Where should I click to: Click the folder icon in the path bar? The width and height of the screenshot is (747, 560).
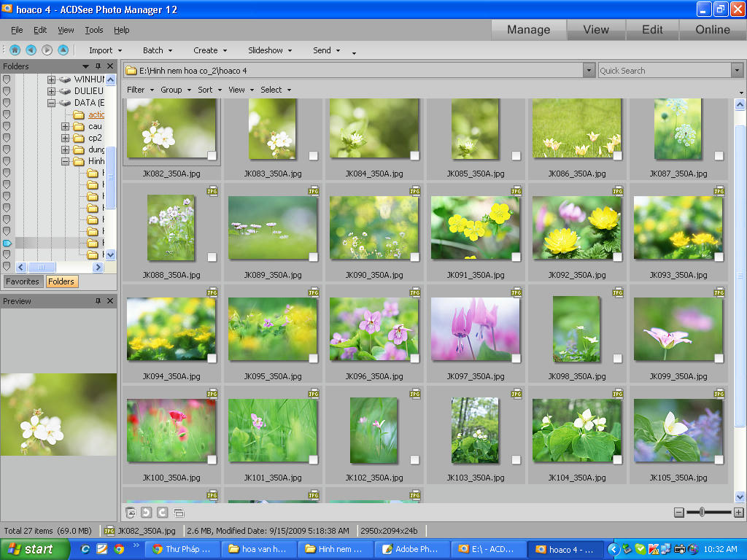point(131,71)
